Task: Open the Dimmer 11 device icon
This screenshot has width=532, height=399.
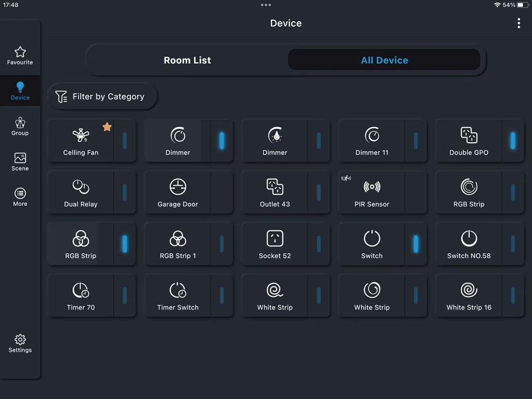Action: tap(372, 135)
